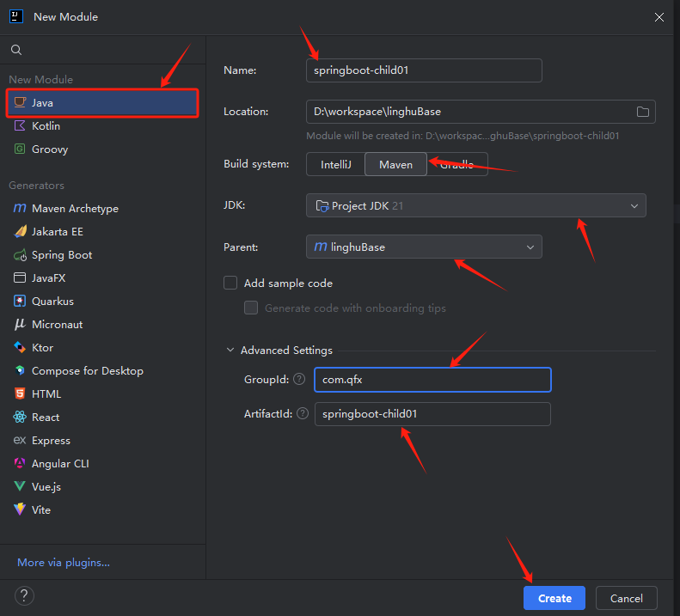Pick the Maven Archetype generator icon

point(19,209)
